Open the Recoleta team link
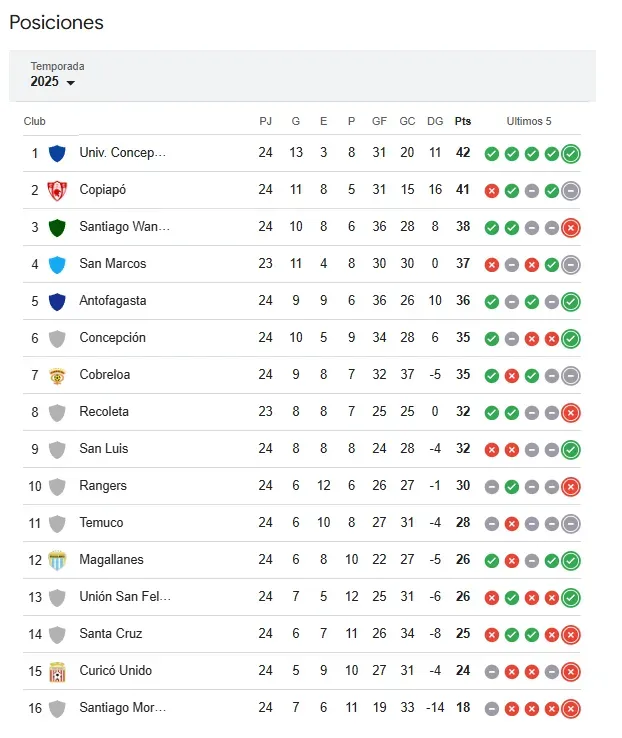Image resolution: width=622 pixels, height=738 pixels. [x=103, y=412]
